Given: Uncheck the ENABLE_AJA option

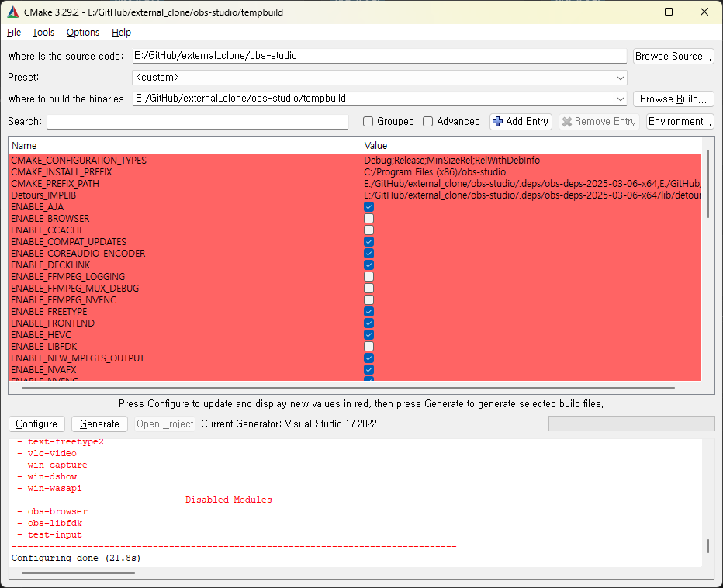Looking at the screenshot, I should click(x=369, y=207).
